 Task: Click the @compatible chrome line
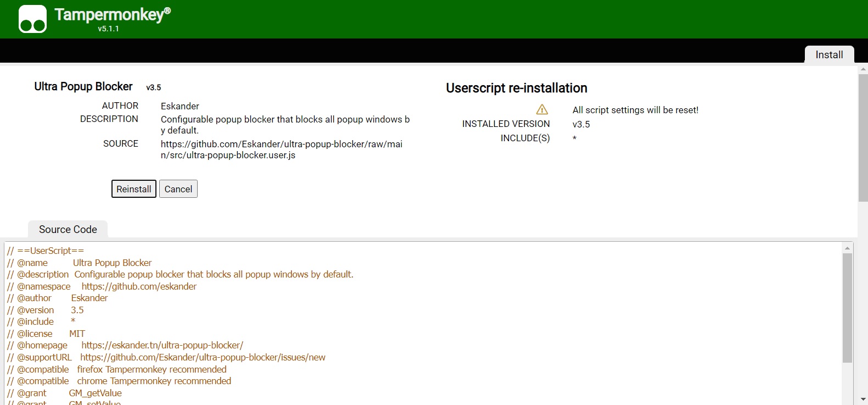(119, 381)
